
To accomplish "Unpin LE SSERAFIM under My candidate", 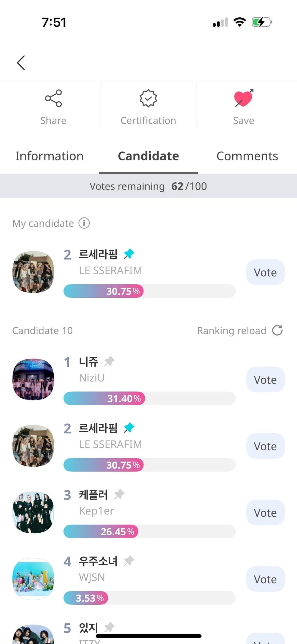I will coord(129,254).
